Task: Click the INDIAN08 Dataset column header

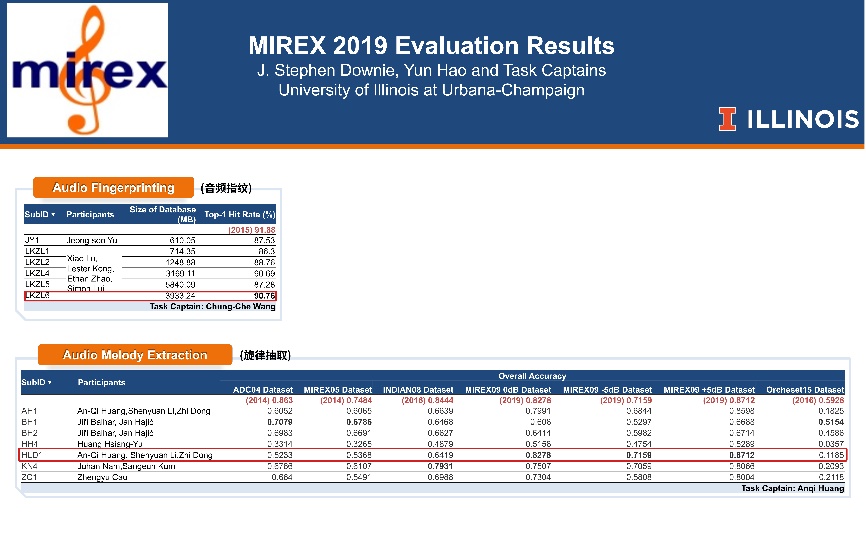Action: (418, 390)
